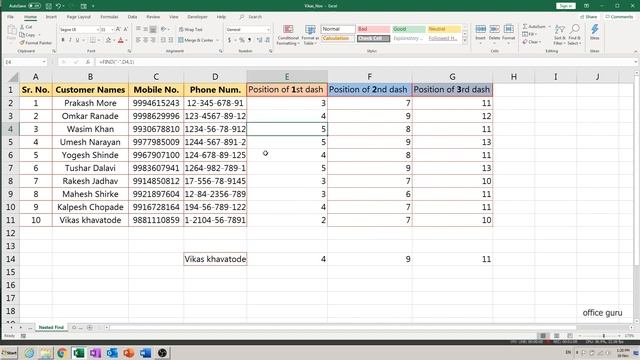Switch to the Insert ribbon tab

[51, 17]
